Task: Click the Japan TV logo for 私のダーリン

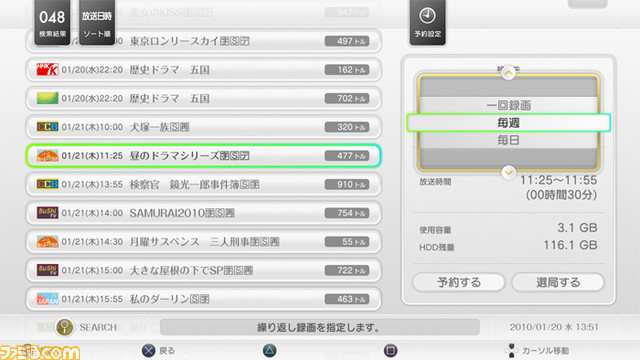Action: click(x=47, y=299)
